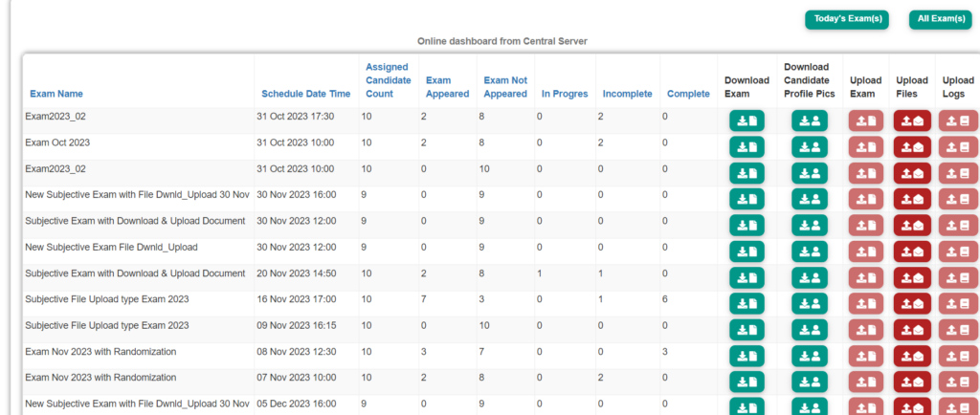Download exam scheduled 20 Nov 2023 14:50
The image size is (980, 415).
tap(746, 277)
